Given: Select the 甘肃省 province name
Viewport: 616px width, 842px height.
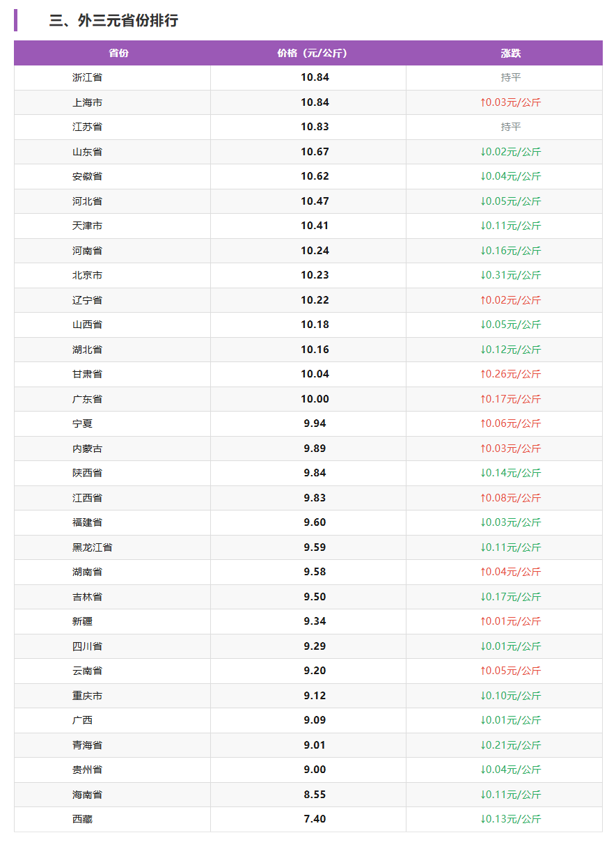Looking at the screenshot, I should [87, 374].
